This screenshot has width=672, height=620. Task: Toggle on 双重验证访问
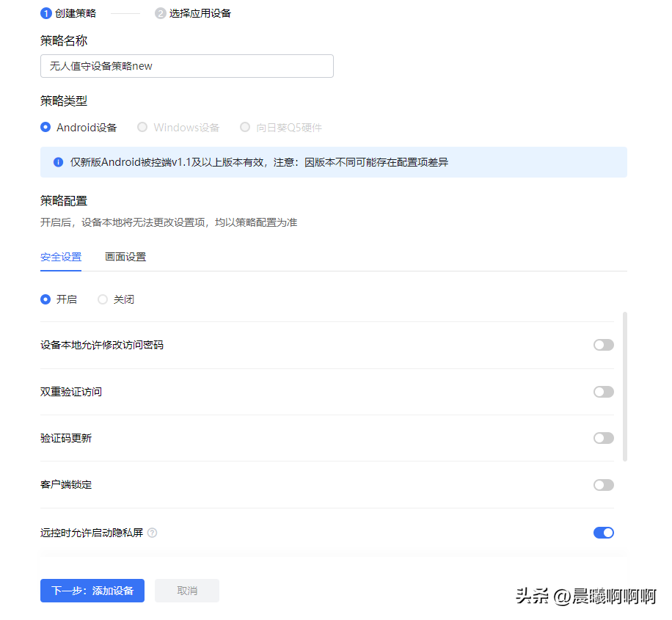coord(603,391)
